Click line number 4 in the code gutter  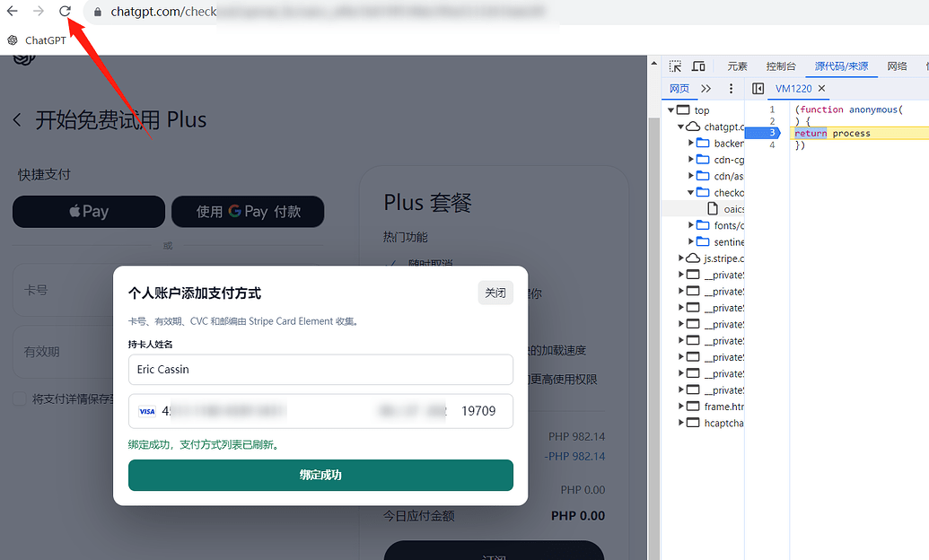(x=772, y=145)
